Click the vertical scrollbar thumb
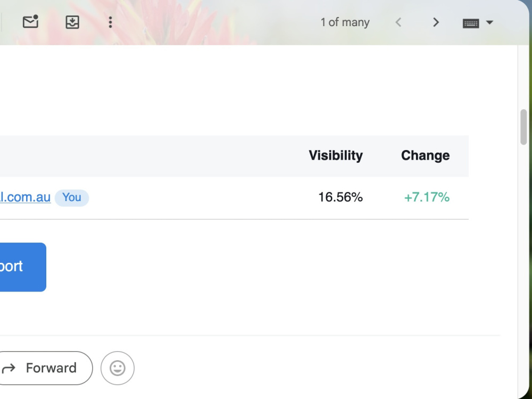The height and width of the screenshot is (399, 532). 523,127
